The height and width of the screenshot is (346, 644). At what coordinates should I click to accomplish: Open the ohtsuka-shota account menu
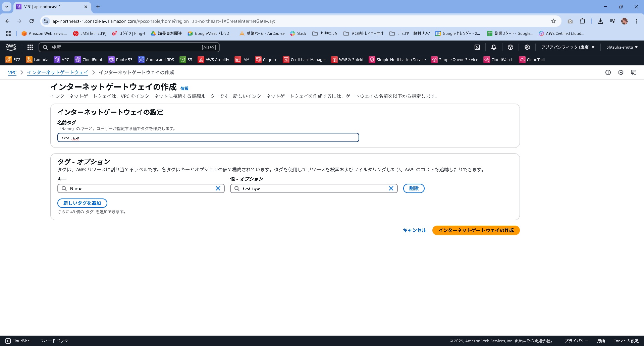click(x=622, y=47)
